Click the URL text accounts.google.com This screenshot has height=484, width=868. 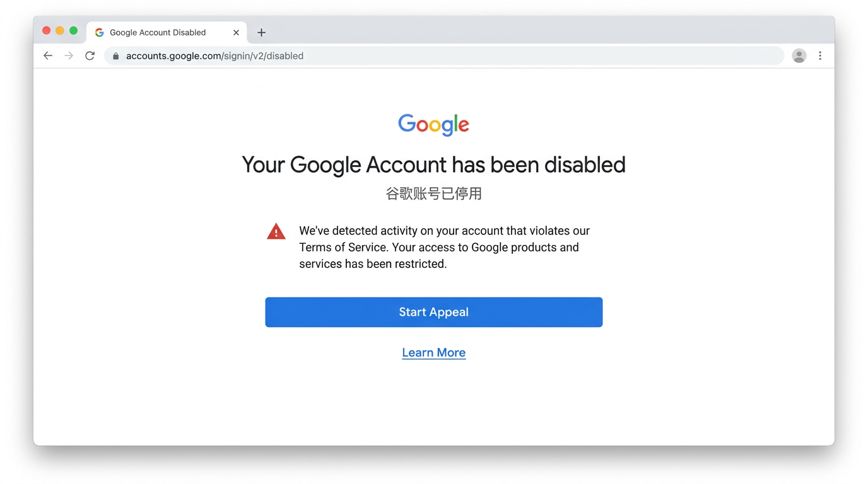coord(174,55)
